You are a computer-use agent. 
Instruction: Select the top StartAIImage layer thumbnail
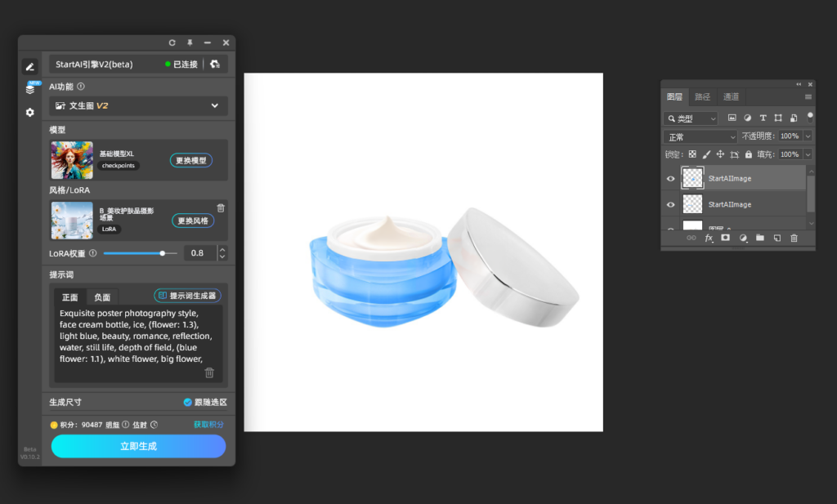(x=692, y=178)
